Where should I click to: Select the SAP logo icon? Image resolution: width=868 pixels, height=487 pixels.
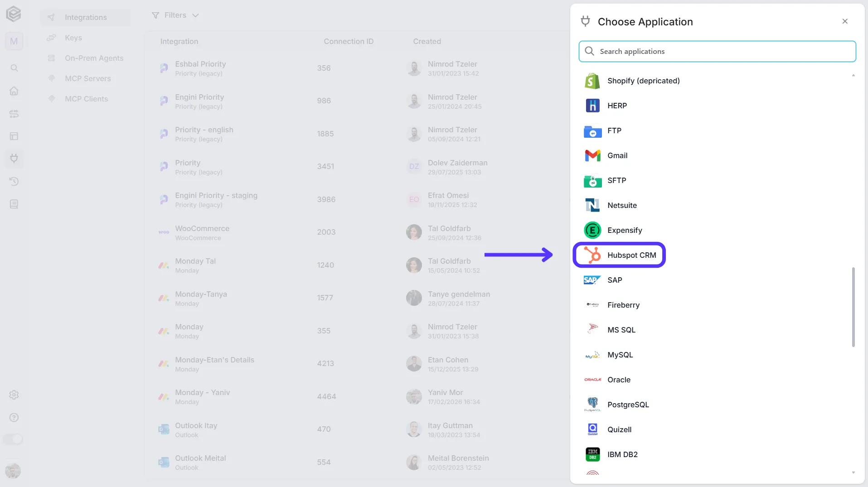coord(592,280)
